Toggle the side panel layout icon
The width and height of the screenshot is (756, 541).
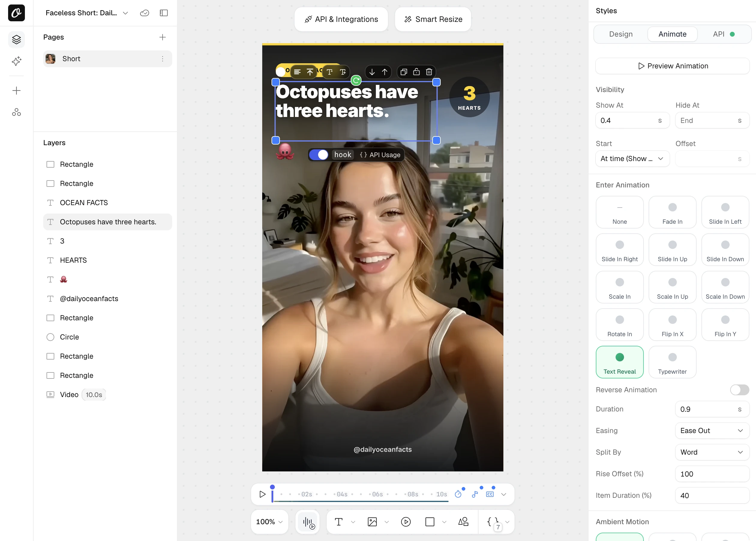163,13
